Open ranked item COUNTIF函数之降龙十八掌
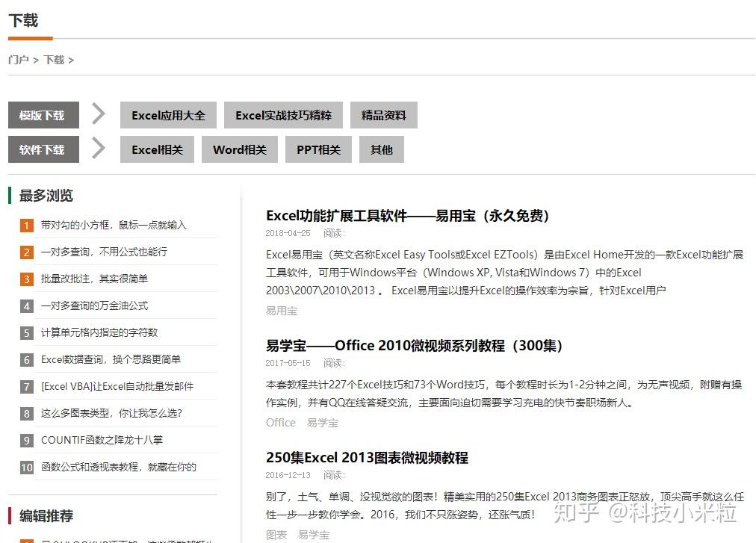This screenshot has height=543, width=756. [102, 440]
